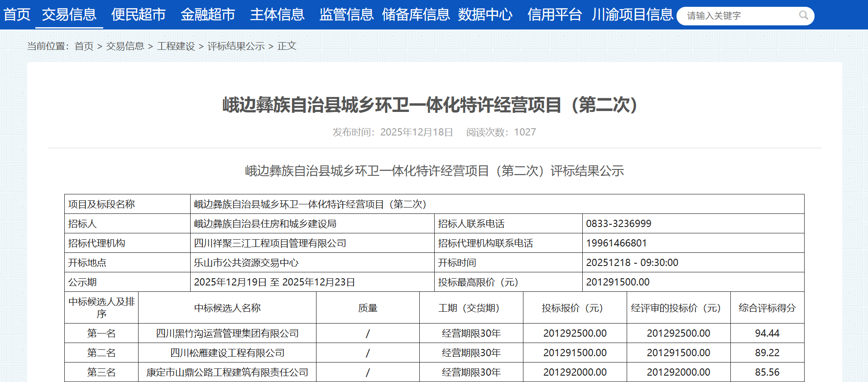
Task: Click 评标结果公示 breadcrumb link
Action: pyautogui.click(x=236, y=46)
